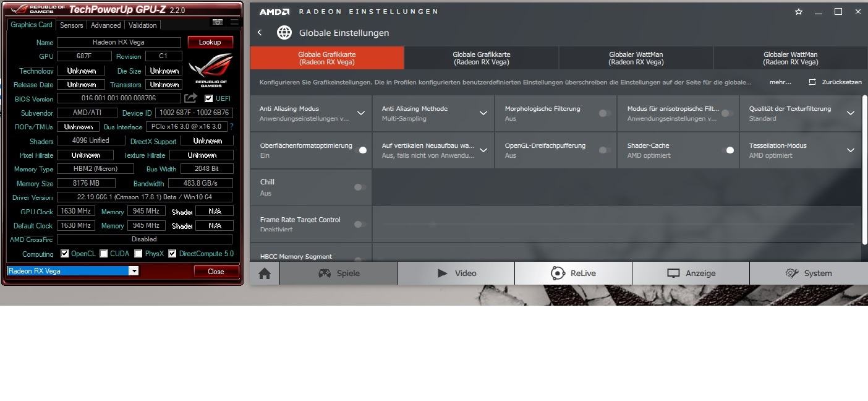
Task: Click the Subvendor value AMD/ATI
Action: pyautogui.click(x=87, y=113)
